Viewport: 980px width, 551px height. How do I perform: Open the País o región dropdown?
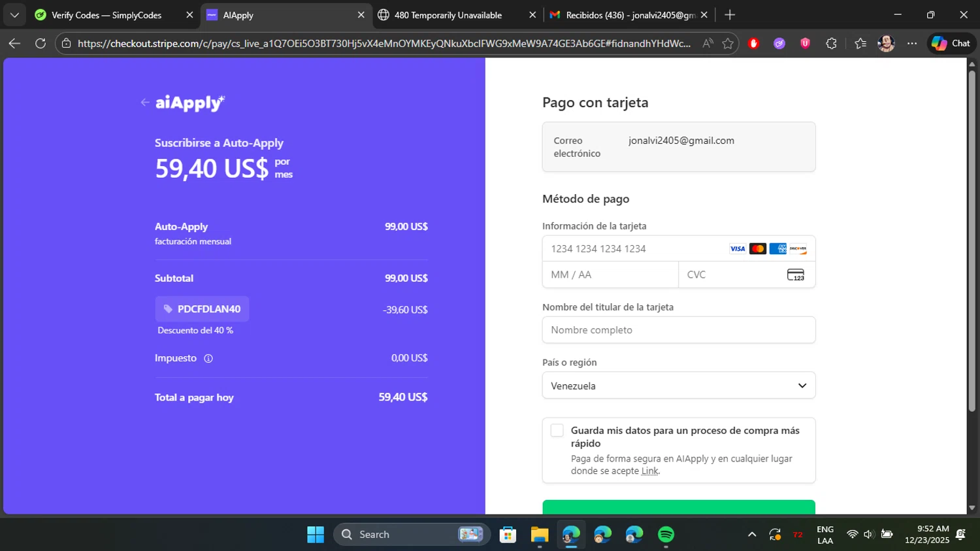point(679,386)
